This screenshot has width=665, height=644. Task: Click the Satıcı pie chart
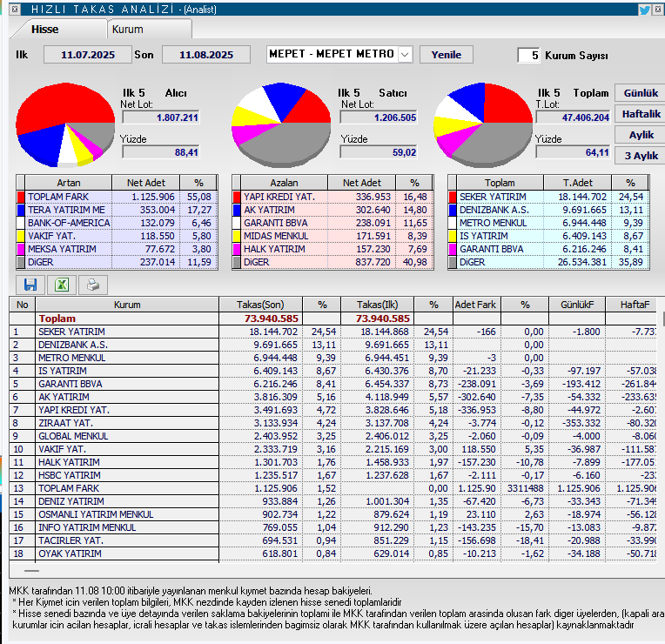coord(281,124)
